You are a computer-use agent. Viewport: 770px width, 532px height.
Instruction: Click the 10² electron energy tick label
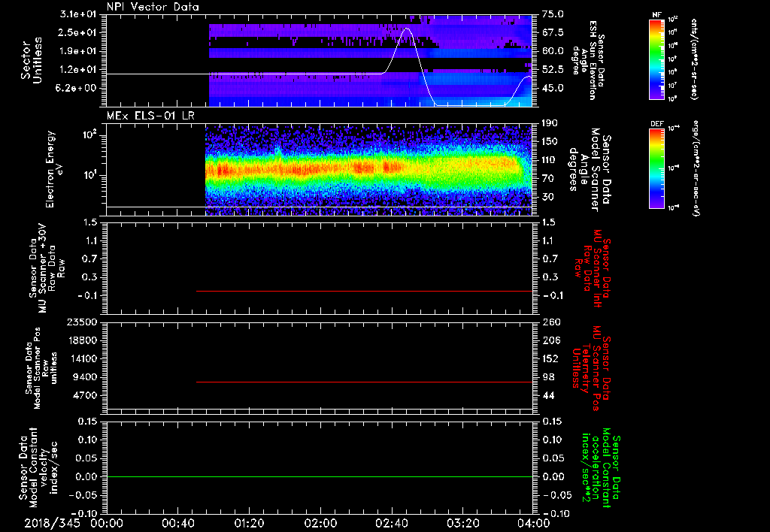click(89, 135)
